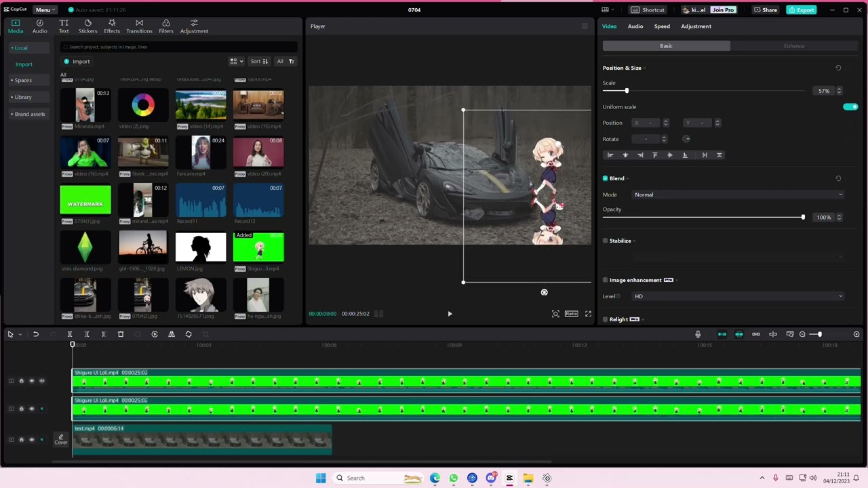Open the selection tool dropdown arrow
Viewport: 868px width, 488px height.
coord(20,335)
